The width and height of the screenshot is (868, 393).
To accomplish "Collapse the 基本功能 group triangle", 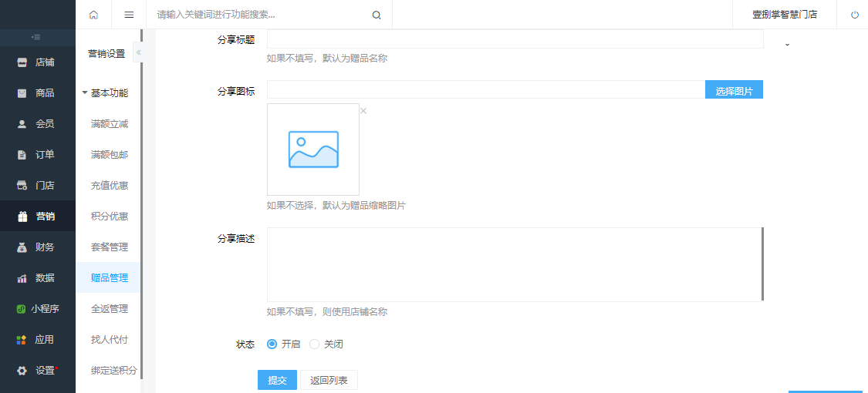I will point(85,93).
